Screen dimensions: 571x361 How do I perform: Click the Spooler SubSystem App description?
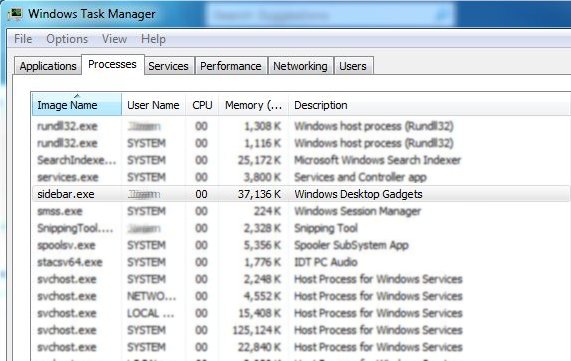tap(351, 245)
